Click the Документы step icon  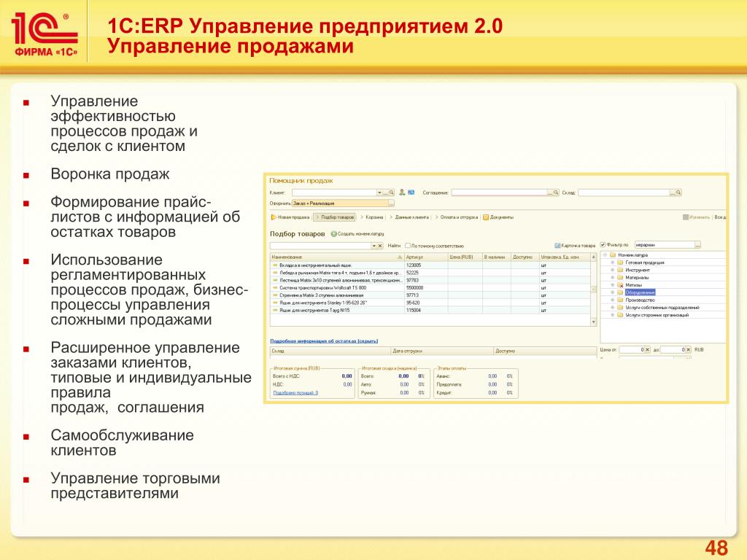point(486,217)
